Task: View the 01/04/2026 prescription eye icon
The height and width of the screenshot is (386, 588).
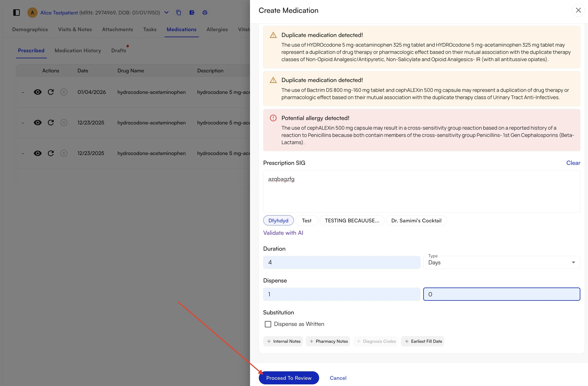Action: click(38, 92)
